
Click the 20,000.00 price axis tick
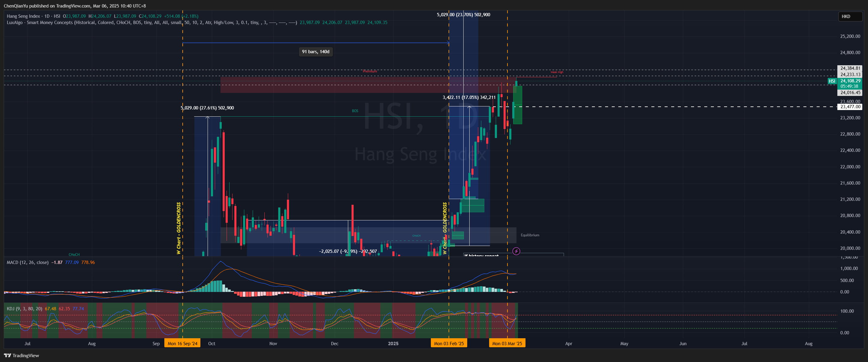pyautogui.click(x=850, y=248)
